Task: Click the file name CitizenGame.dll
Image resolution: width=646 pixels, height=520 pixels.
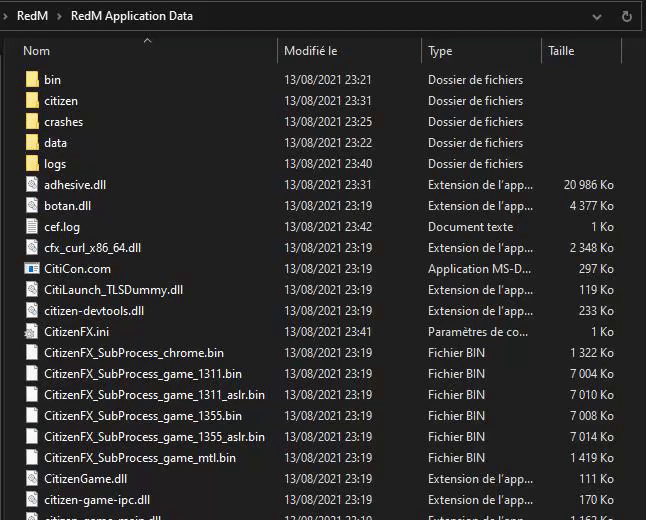Action: click(x=86, y=479)
